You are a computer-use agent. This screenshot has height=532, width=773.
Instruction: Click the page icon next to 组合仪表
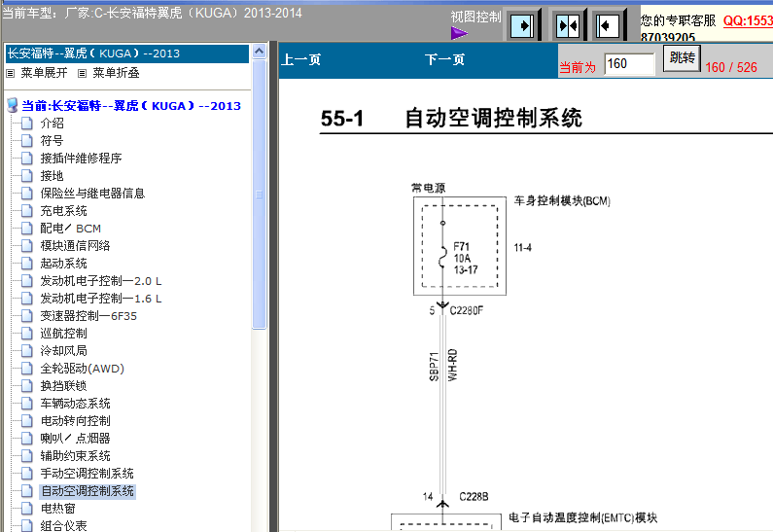[27, 525]
